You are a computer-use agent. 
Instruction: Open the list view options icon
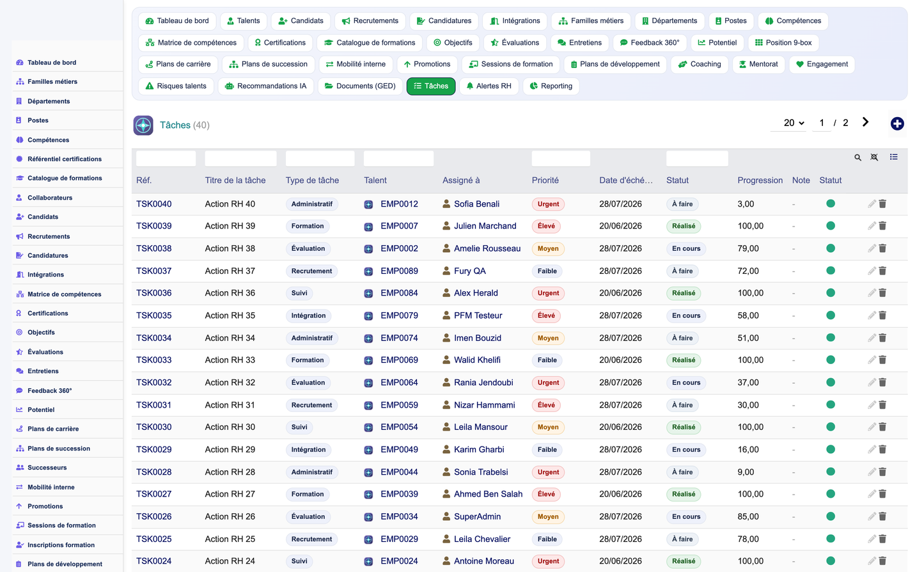pyautogui.click(x=893, y=157)
